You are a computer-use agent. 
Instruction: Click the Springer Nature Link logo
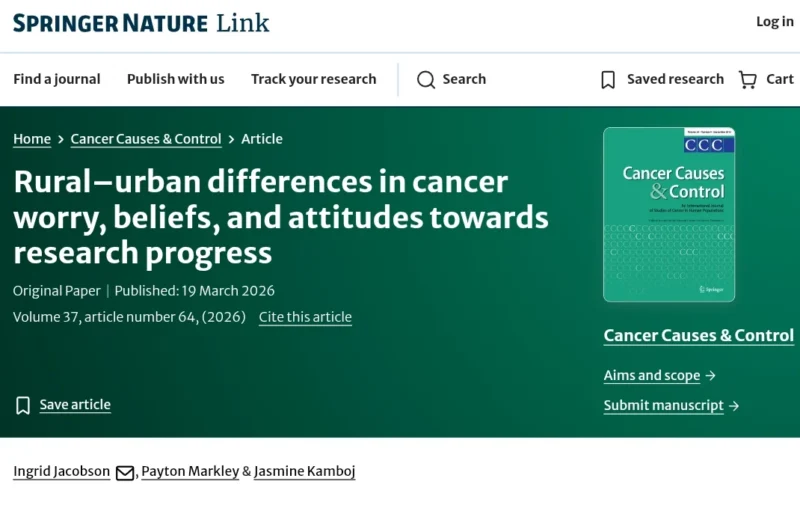[x=141, y=22]
